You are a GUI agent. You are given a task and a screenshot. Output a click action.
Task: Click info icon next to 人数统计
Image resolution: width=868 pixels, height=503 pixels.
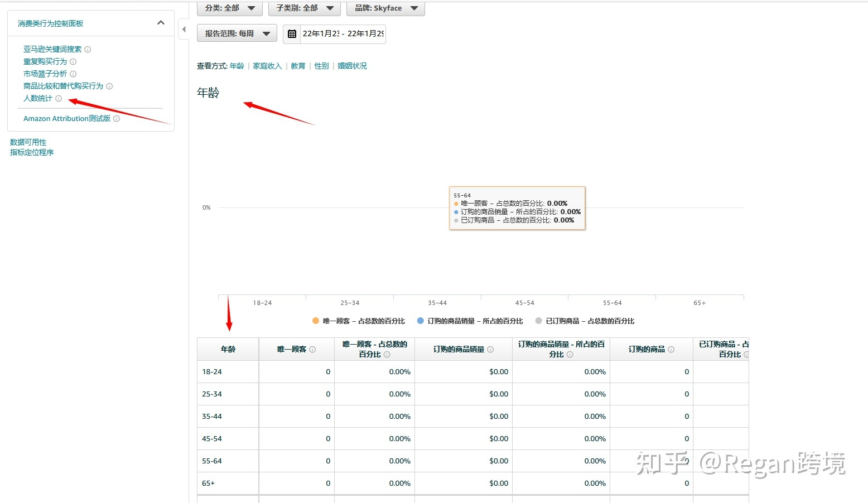pos(59,99)
